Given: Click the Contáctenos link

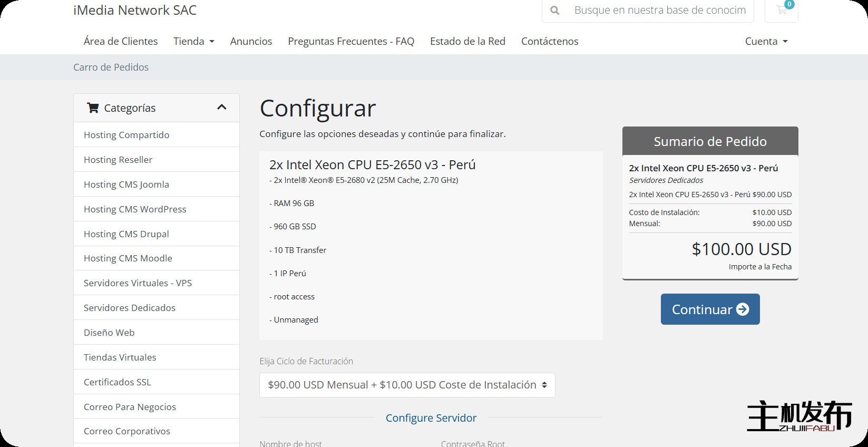Looking at the screenshot, I should 550,41.
